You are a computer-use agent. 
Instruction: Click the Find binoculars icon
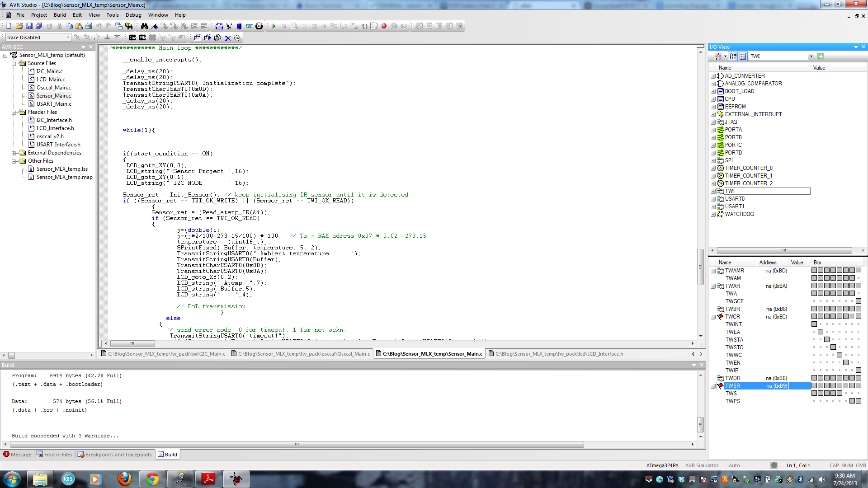144,26
